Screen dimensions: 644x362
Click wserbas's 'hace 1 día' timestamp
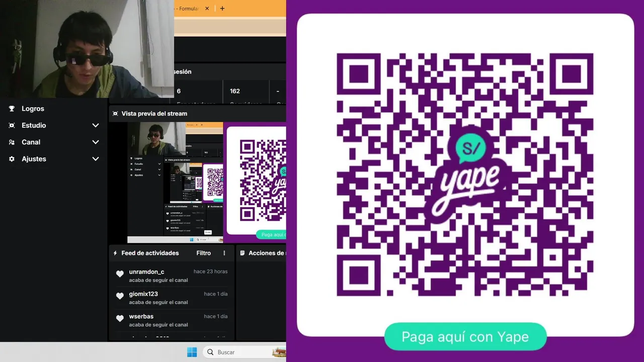click(215, 316)
